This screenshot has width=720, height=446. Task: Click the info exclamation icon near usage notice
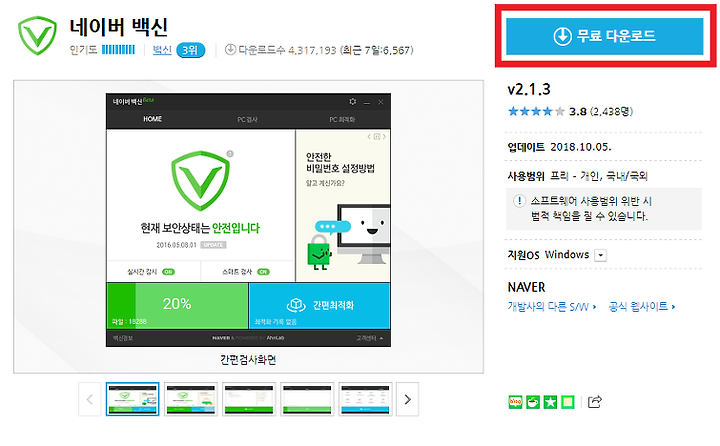(519, 201)
